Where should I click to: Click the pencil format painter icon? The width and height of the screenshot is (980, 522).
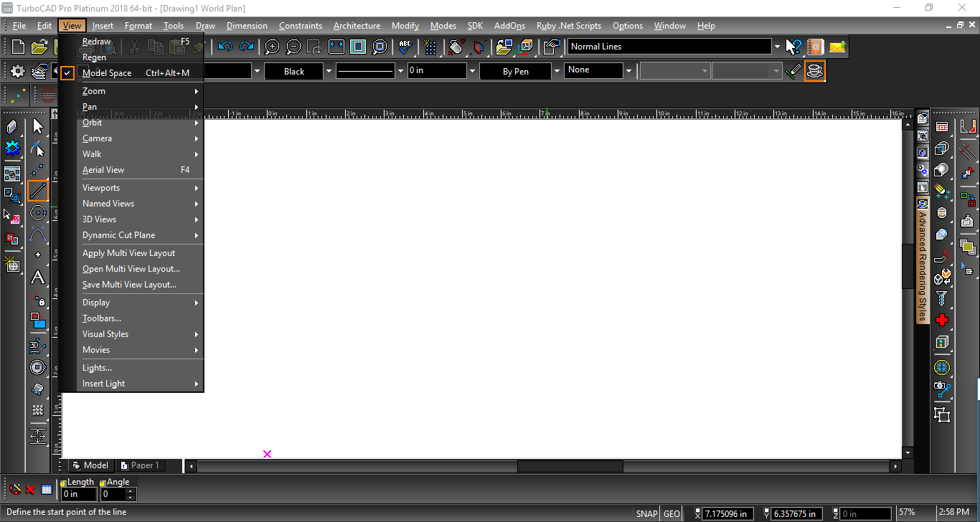(793, 71)
